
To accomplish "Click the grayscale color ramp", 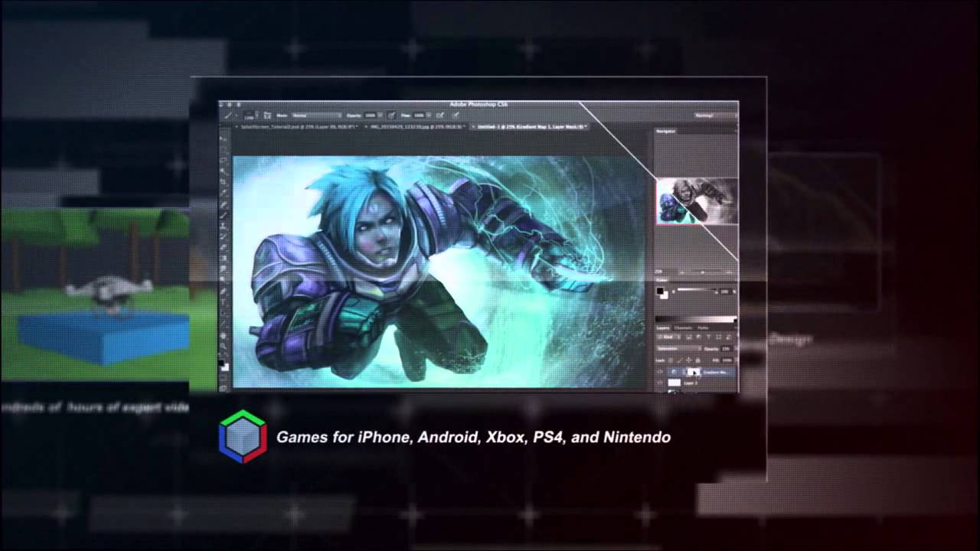I will (x=696, y=319).
